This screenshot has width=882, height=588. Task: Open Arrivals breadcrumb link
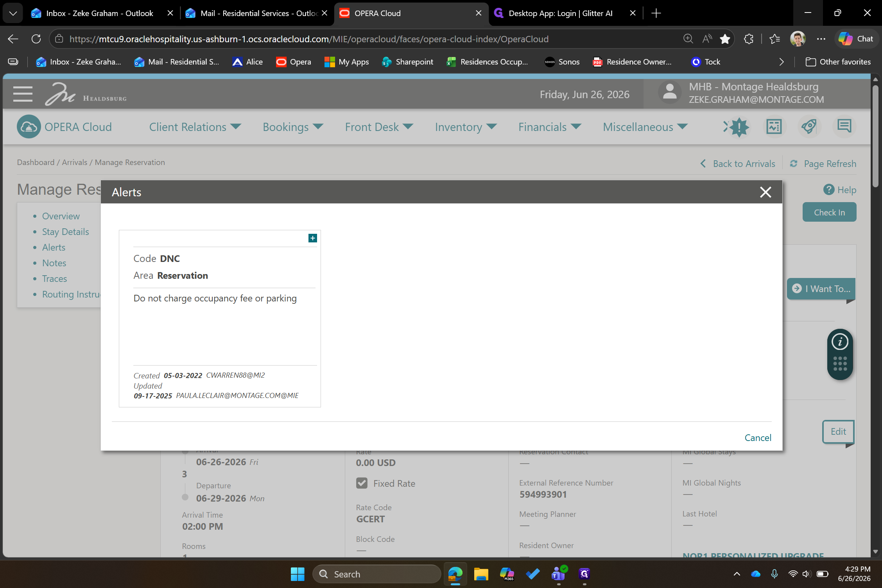[74, 162]
